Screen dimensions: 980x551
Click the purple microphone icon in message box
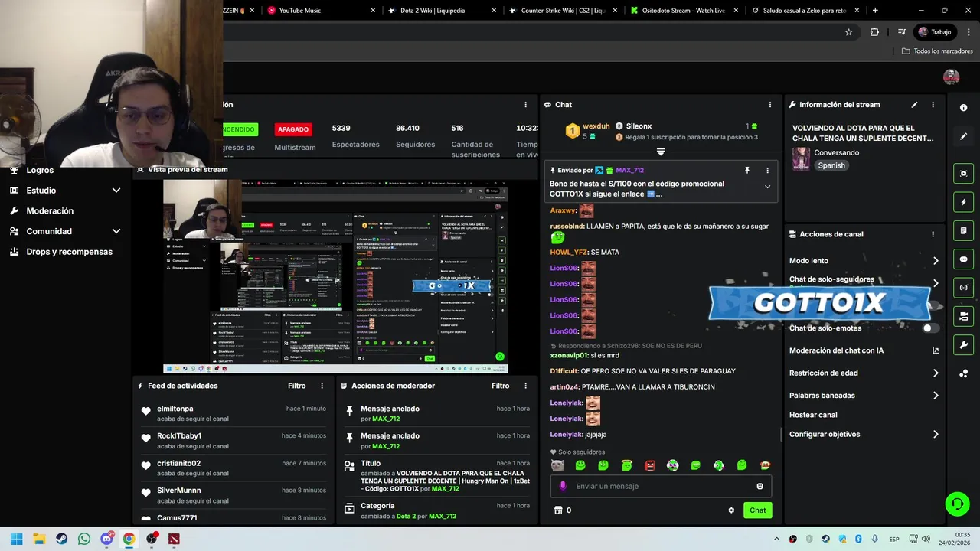tap(563, 486)
